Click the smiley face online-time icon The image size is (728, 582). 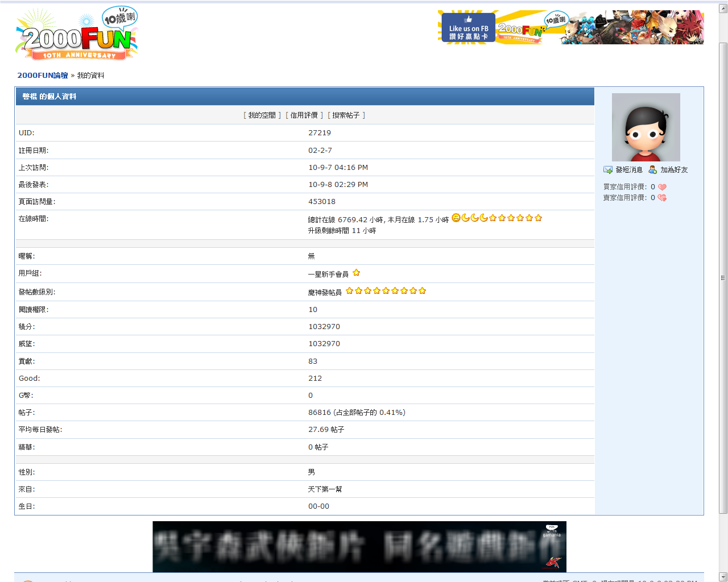click(456, 218)
